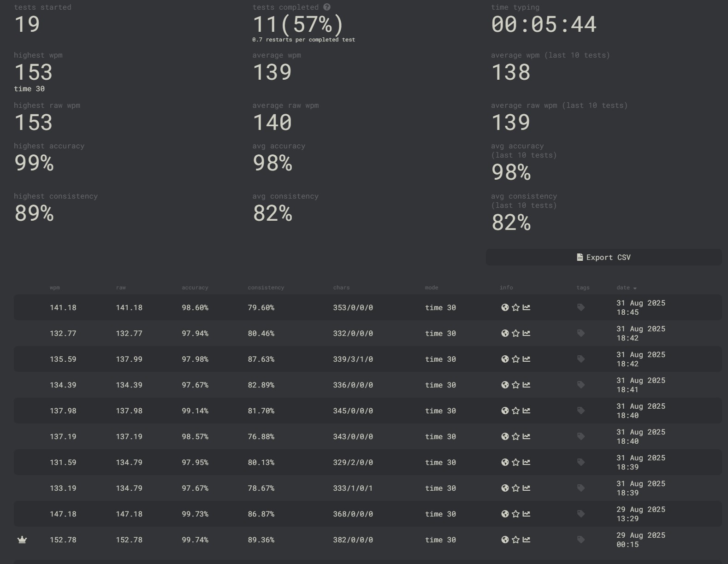This screenshot has height=564, width=728.
Task: Click the globe icon on the 137.19 wpm row
Action: (505, 436)
